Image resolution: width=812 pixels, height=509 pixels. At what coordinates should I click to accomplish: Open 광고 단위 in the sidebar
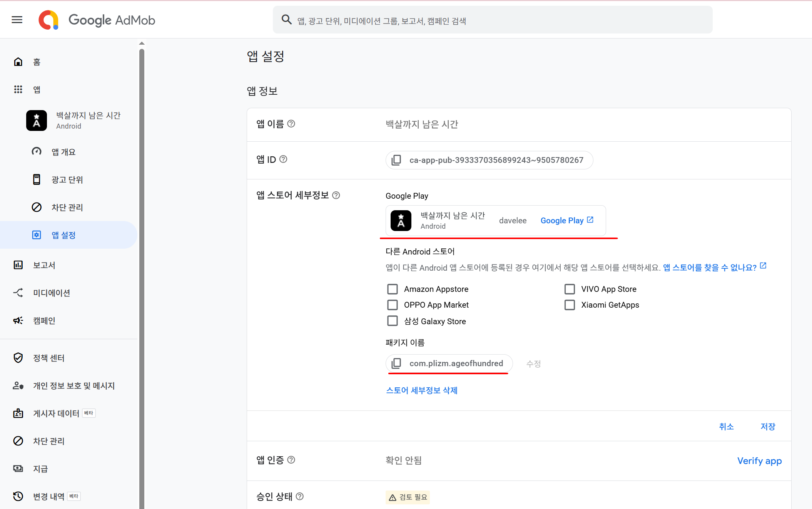coord(67,180)
